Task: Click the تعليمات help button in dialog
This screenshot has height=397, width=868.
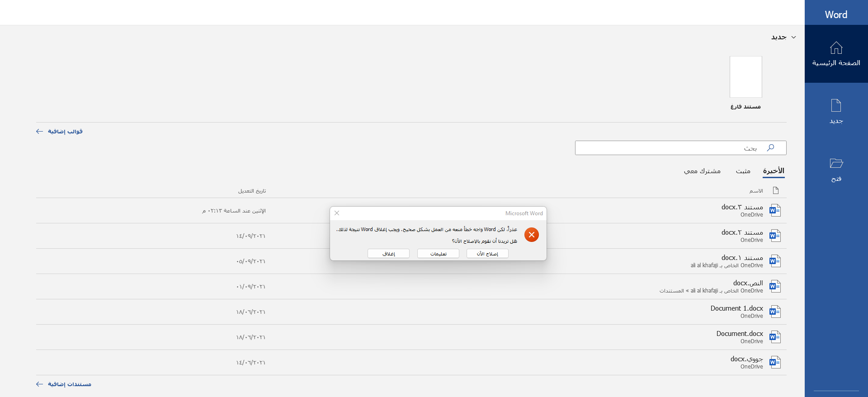Action: (x=438, y=254)
